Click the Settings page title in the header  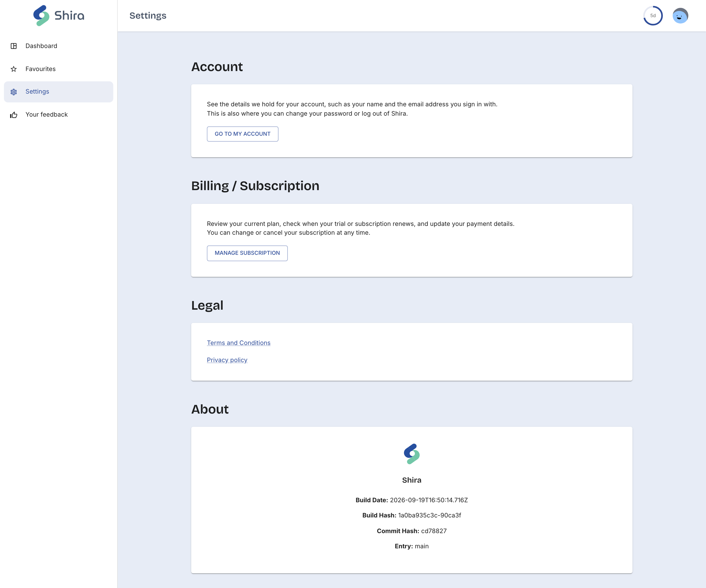click(x=148, y=15)
